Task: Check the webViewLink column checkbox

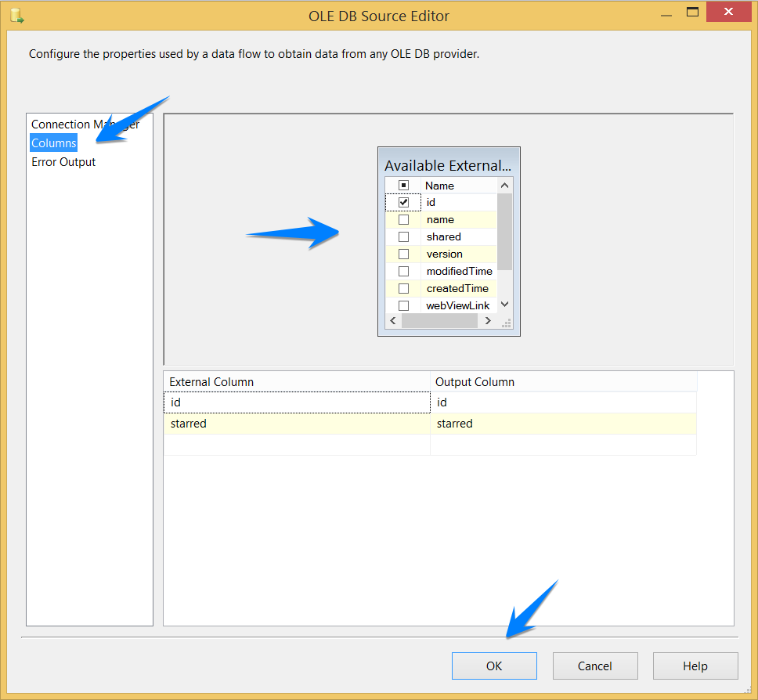Action: tap(403, 305)
